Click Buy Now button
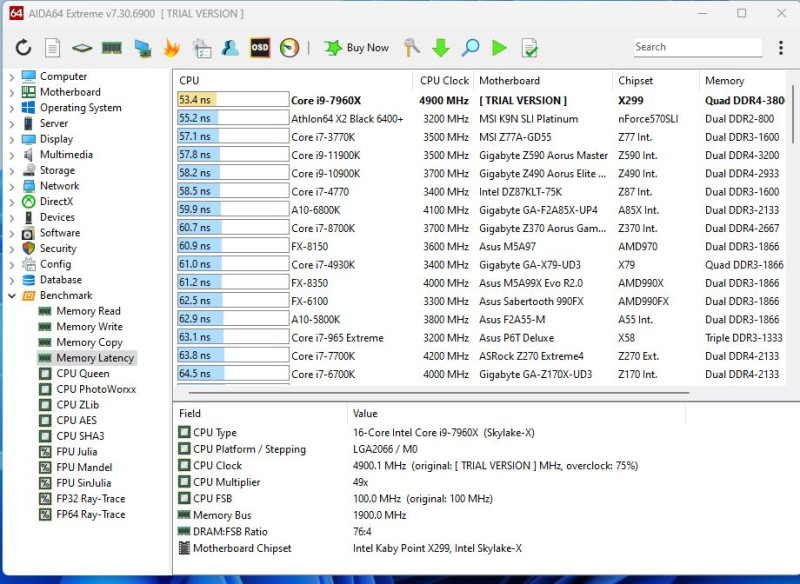800x584 pixels. pos(357,48)
